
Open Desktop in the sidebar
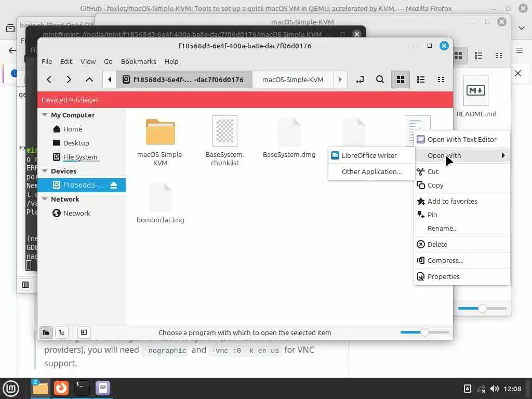point(76,143)
